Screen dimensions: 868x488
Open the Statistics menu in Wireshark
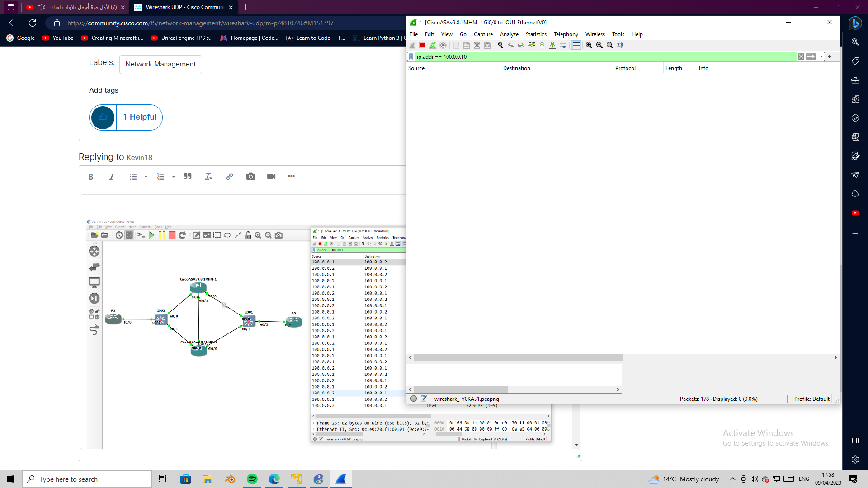pos(536,34)
